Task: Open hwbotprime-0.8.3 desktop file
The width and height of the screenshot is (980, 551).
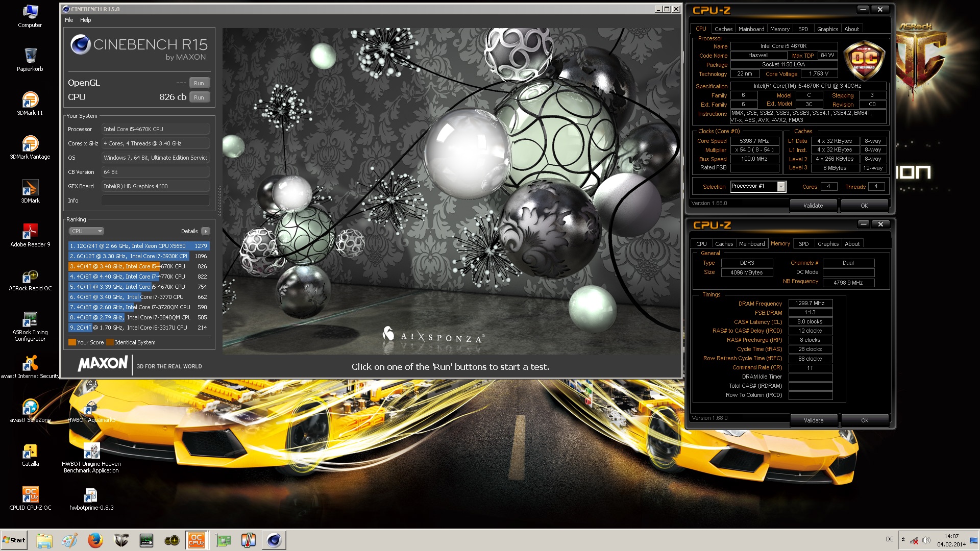Action: tap(91, 498)
